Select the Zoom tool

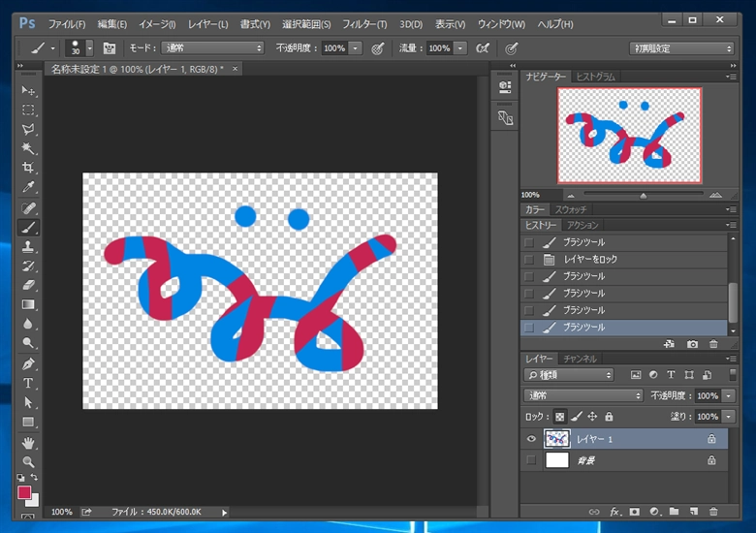(x=28, y=461)
